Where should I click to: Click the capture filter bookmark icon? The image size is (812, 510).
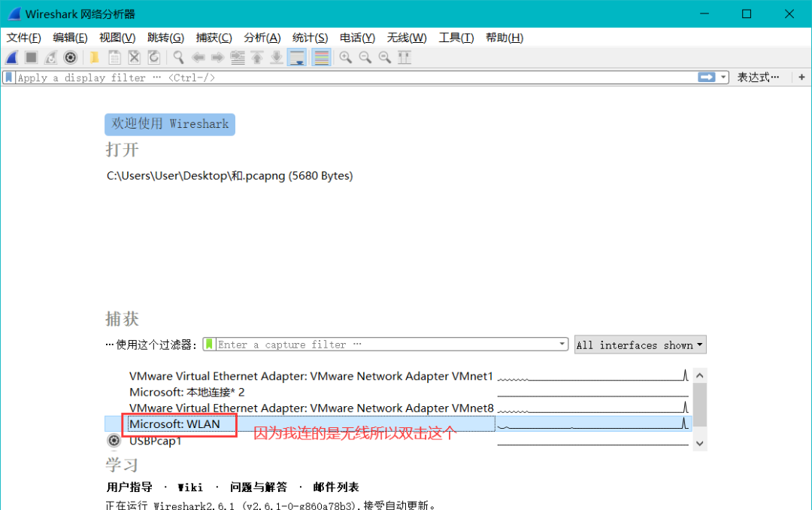click(x=209, y=345)
